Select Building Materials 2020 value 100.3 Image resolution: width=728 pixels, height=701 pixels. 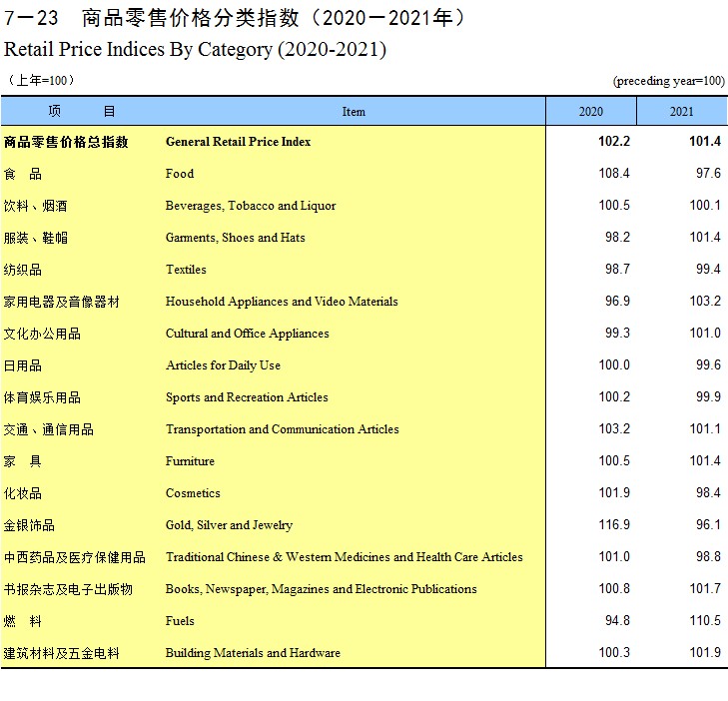(614, 653)
